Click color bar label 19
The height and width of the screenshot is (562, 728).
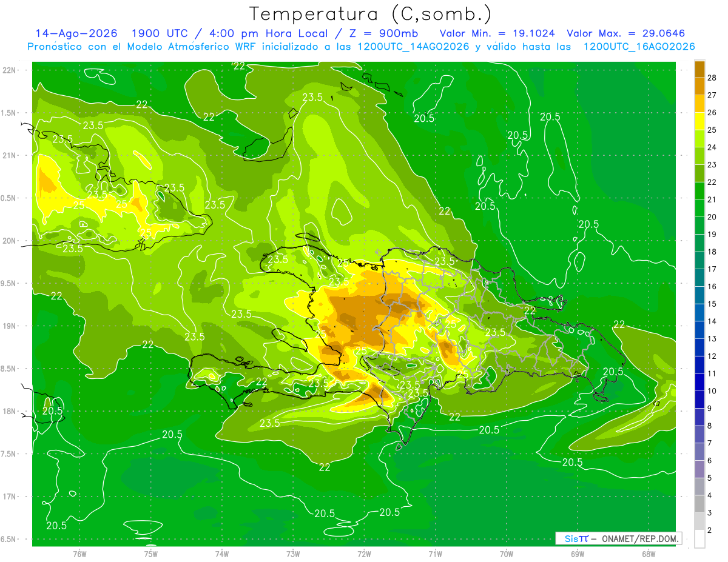point(712,234)
